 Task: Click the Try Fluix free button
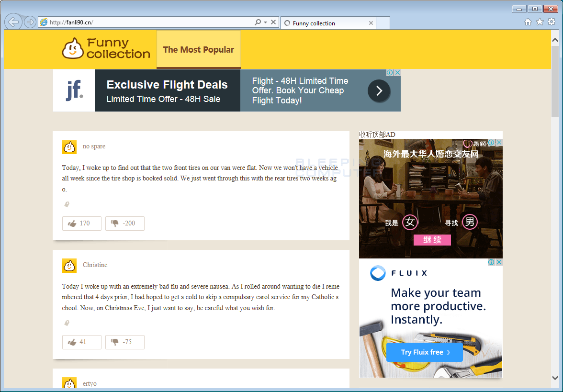(424, 352)
